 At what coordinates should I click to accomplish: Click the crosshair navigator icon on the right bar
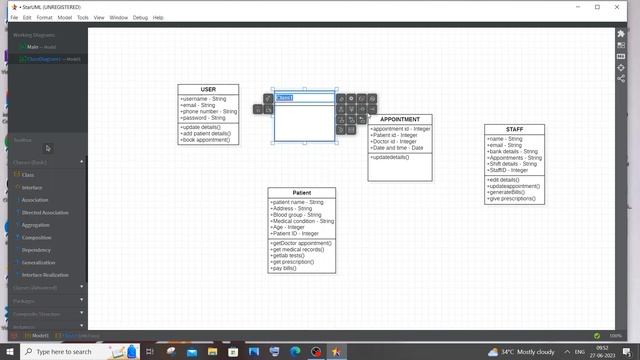point(621,67)
